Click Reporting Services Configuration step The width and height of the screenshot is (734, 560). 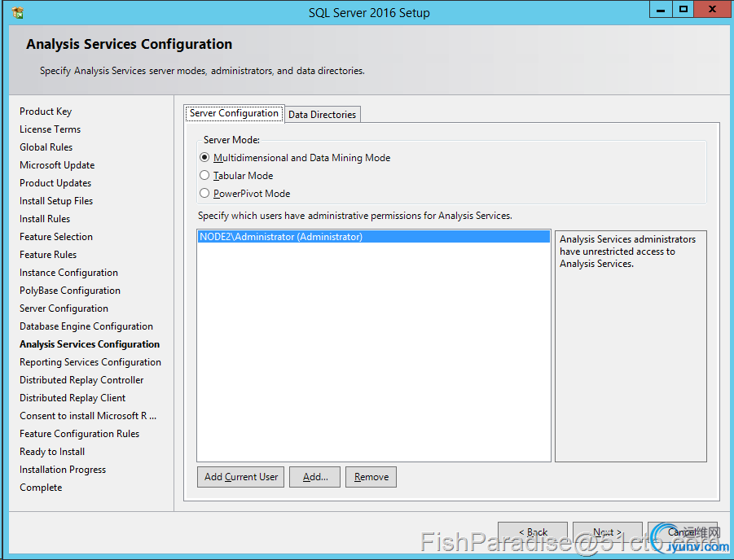[x=90, y=362]
